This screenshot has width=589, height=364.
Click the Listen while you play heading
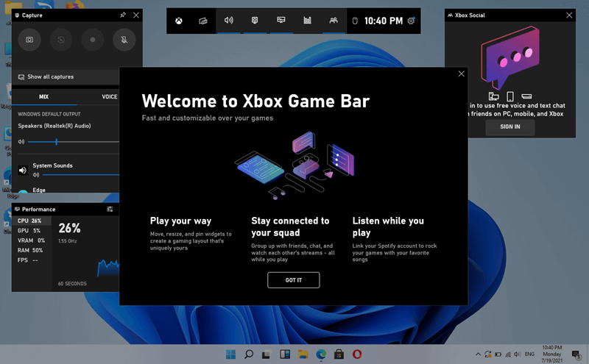[x=388, y=226]
